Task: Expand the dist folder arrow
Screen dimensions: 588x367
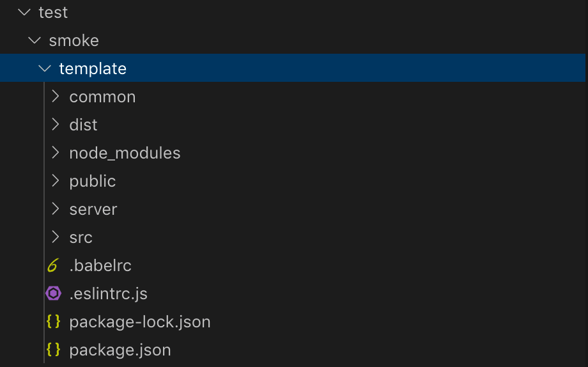Action: click(55, 125)
